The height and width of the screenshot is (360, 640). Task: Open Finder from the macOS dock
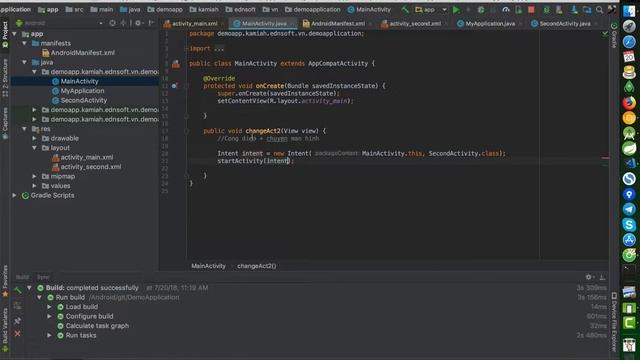(x=629, y=11)
